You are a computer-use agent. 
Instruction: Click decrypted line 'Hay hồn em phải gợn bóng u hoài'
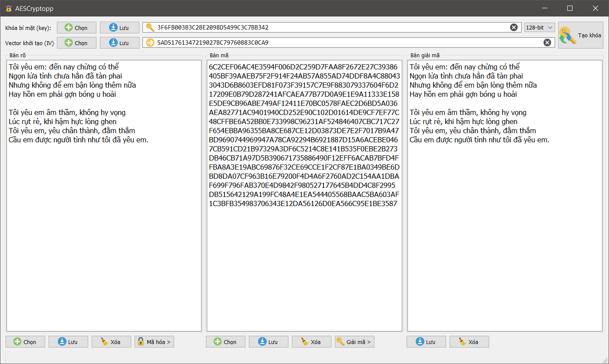(x=463, y=94)
